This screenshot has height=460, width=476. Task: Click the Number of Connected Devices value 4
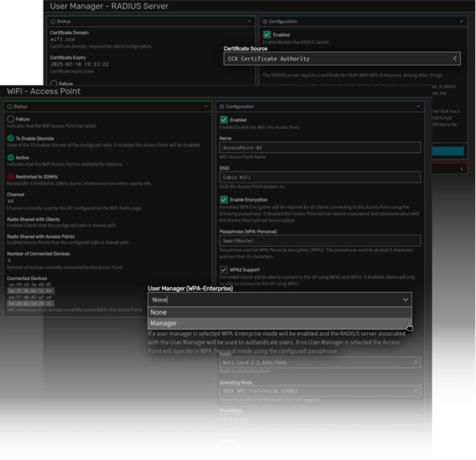[9, 260]
